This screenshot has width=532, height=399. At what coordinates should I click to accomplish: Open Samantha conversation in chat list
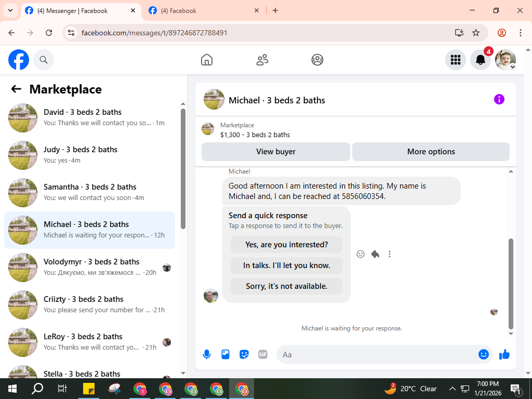[89, 192]
